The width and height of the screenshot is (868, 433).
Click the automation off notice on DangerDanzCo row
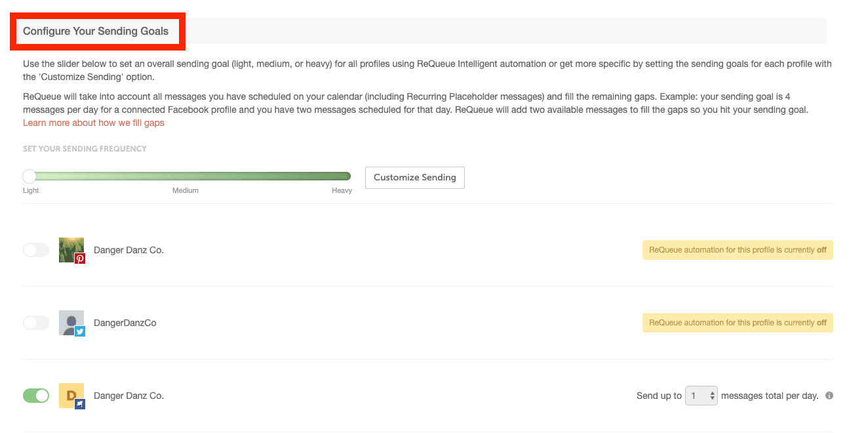coord(738,323)
